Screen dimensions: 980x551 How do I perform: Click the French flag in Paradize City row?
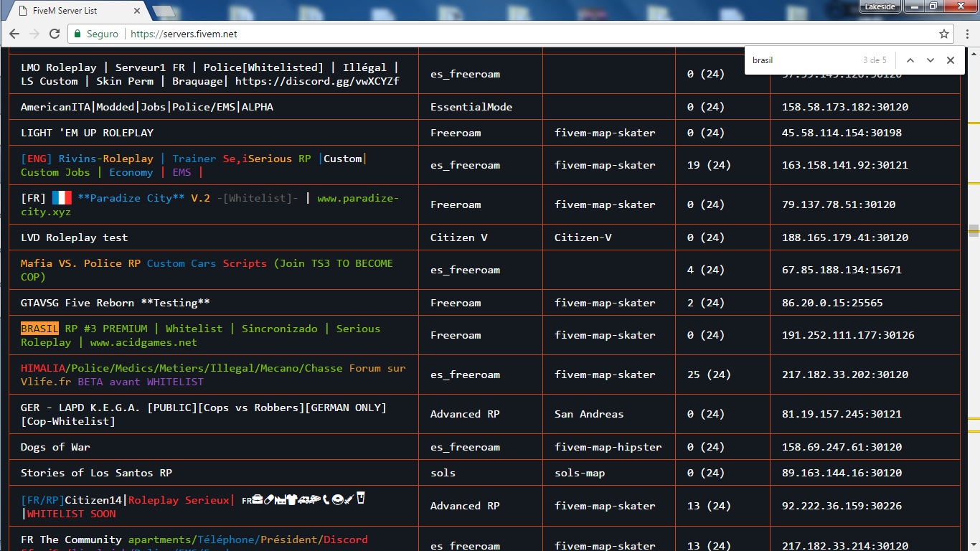click(62, 198)
